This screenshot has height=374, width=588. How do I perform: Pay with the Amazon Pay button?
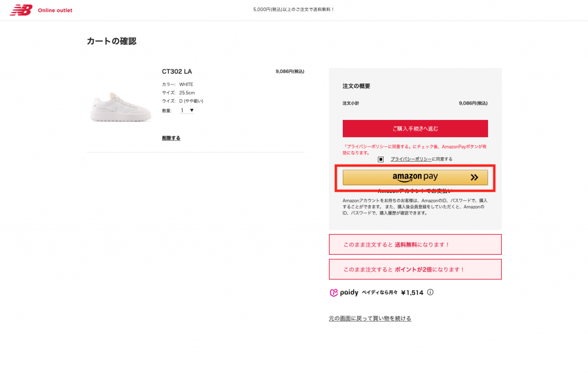point(415,177)
